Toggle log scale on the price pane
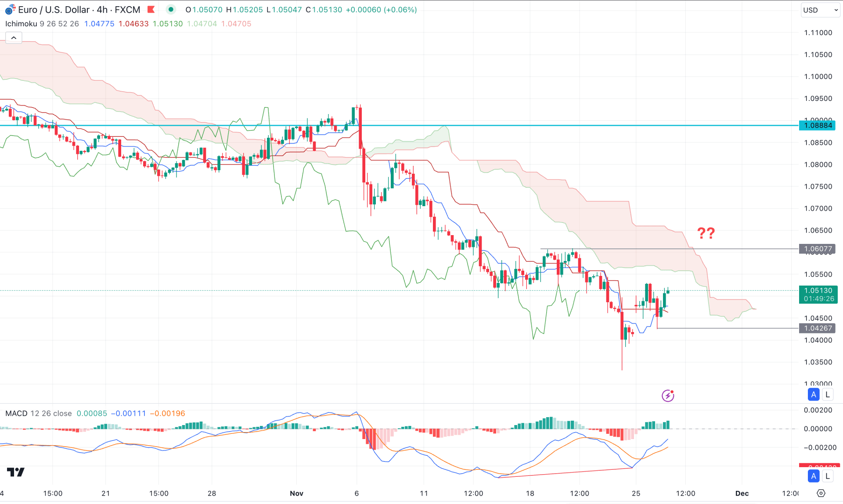 point(828,394)
